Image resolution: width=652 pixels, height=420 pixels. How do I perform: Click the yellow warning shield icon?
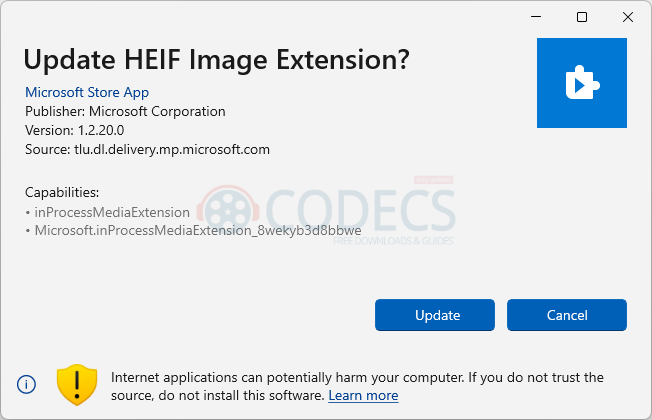77,385
